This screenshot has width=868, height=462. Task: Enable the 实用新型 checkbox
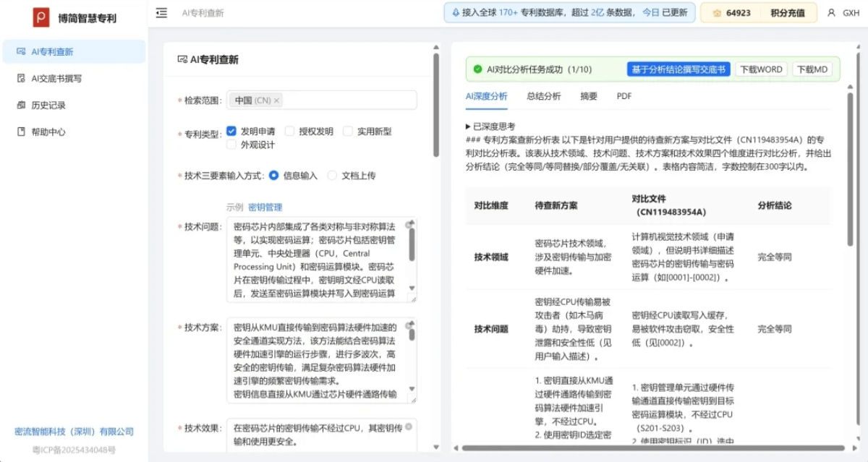348,131
